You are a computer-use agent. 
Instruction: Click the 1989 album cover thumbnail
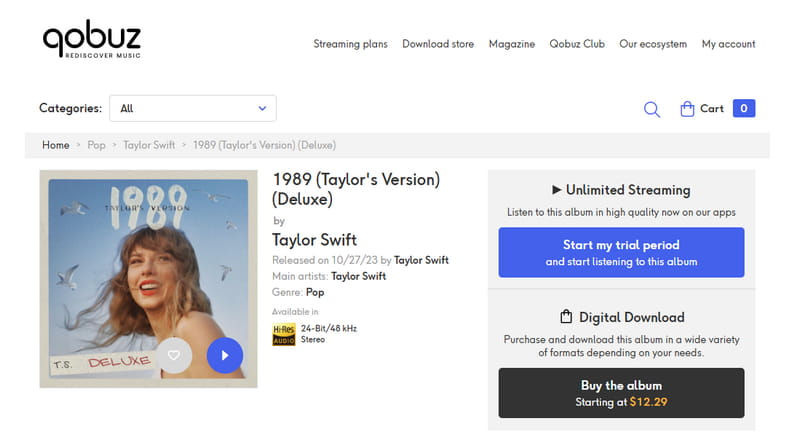click(148, 279)
